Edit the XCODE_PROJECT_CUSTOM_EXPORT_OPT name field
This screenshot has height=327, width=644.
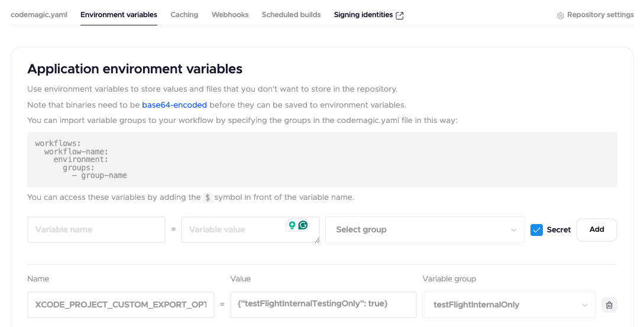(121, 305)
